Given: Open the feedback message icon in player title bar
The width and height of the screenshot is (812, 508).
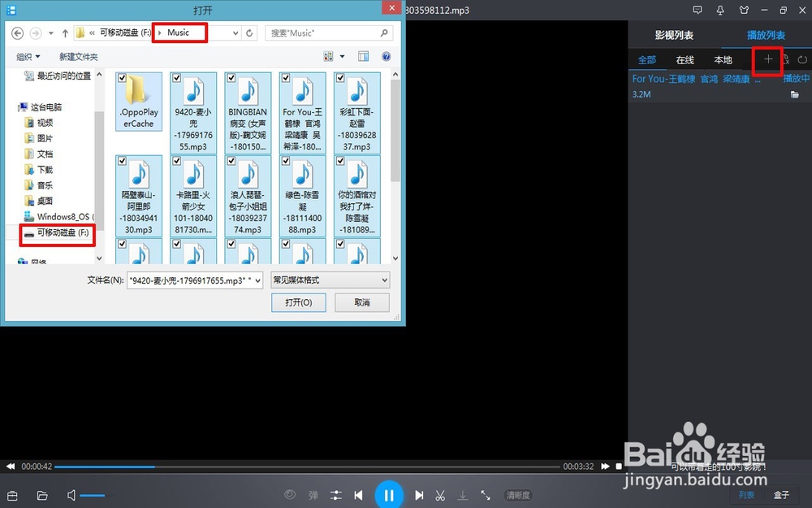Looking at the screenshot, I should pyautogui.click(x=698, y=10).
